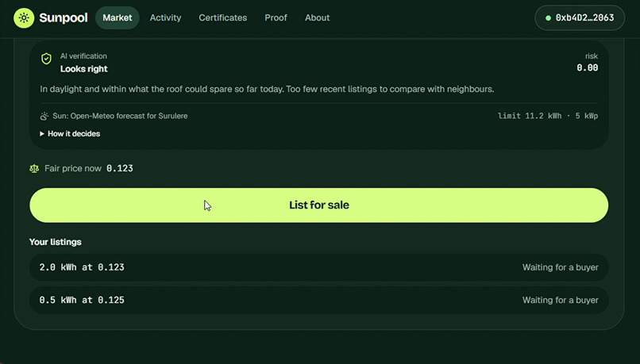The width and height of the screenshot is (640, 364).
Task: Click the wallet address 0xb4D2…2063 button
Action: 580,18
